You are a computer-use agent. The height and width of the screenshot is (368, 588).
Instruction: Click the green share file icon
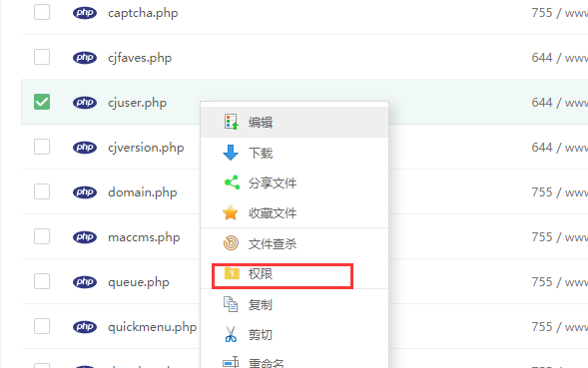tap(232, 183)
